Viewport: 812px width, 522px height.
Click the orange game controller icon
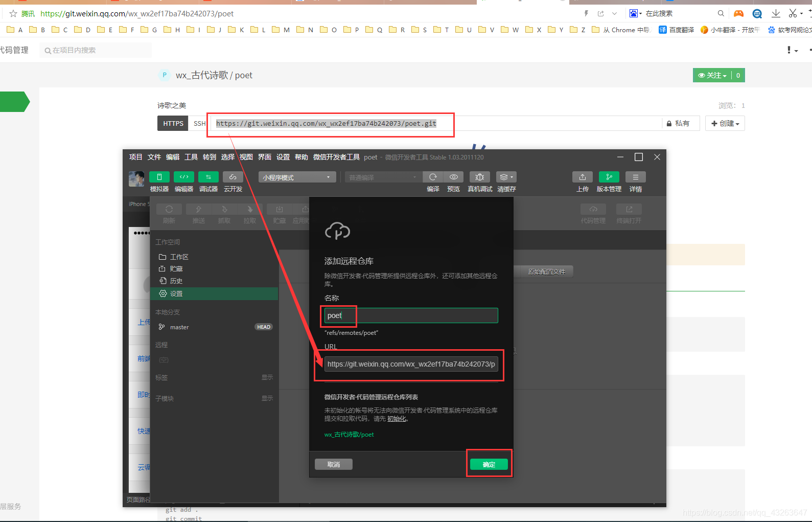coord(739,13)
